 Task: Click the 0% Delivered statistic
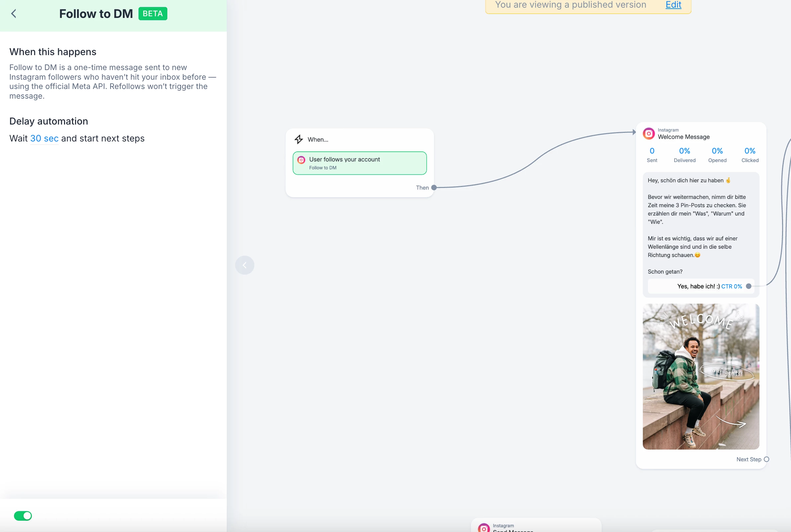coord(684,155)
